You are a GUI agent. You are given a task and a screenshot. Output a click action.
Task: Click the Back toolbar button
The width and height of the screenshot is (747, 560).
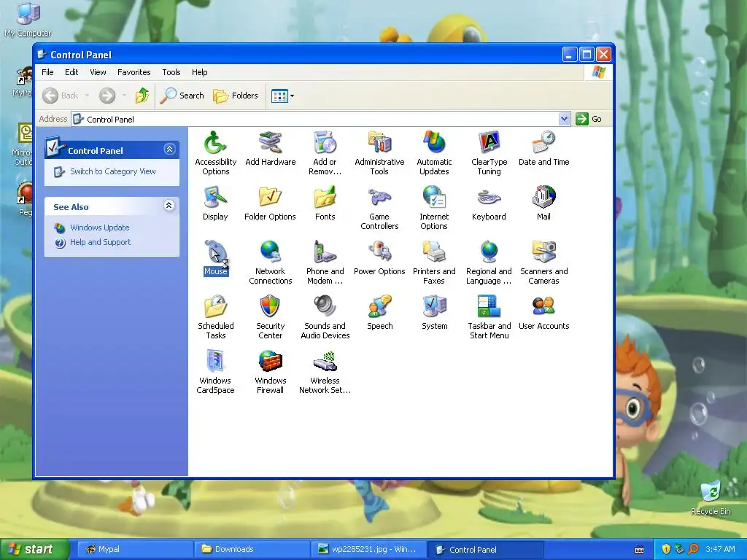61,96
